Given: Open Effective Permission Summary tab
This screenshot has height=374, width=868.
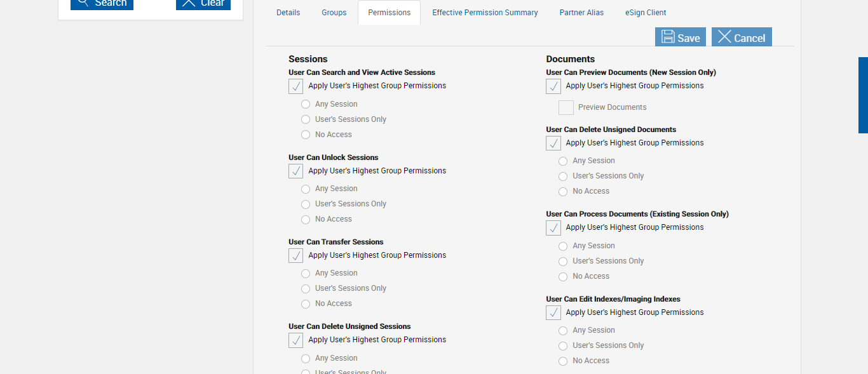Looking at the screenshot, I should click(x=485, y=13).
